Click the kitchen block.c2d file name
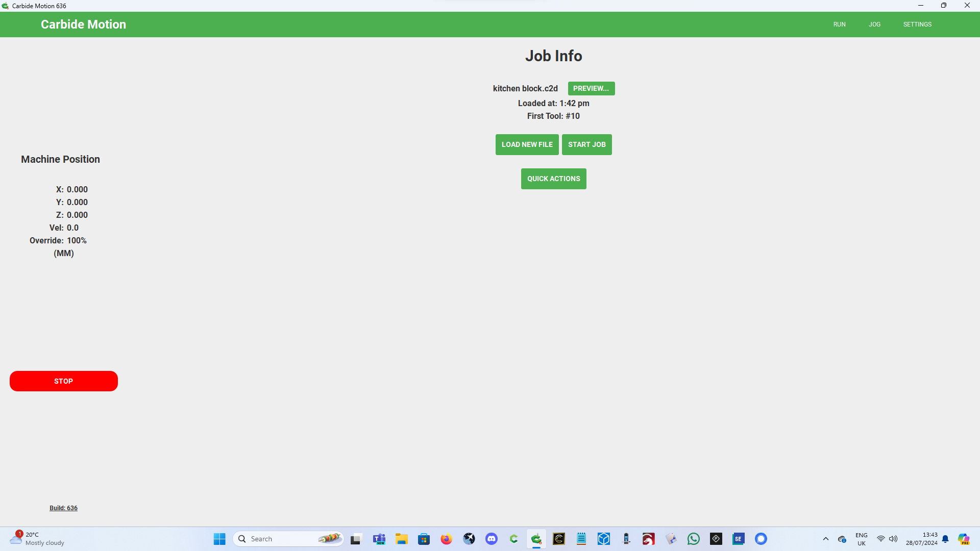Image resolution: width=980 pixels, height=551 pixels. click(525, 89)
